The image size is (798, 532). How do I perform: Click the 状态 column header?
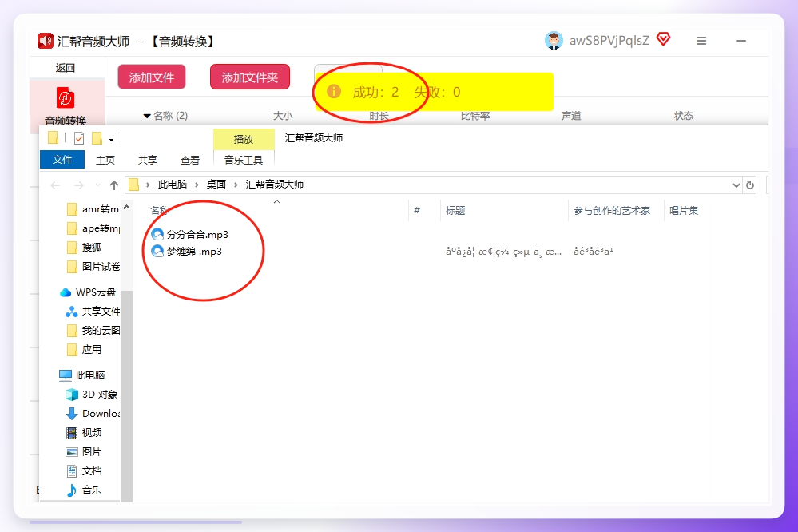click(x=684, y=116)
